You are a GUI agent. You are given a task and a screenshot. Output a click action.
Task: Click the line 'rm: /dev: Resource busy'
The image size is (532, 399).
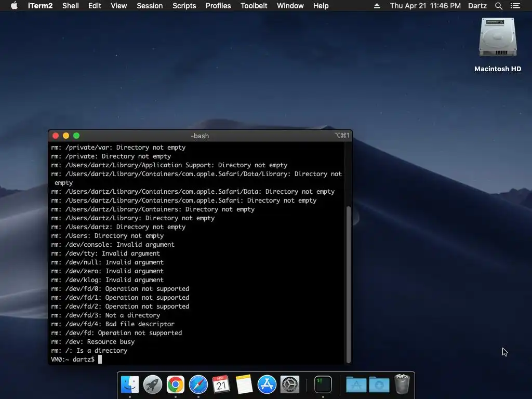click(92, 342)
